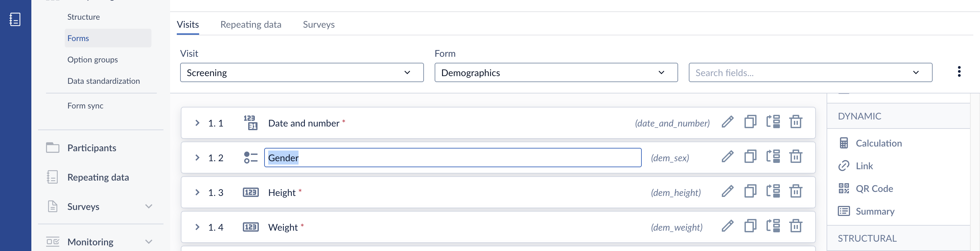
Task: Click the Search fields input box
Action: (810, 72)
